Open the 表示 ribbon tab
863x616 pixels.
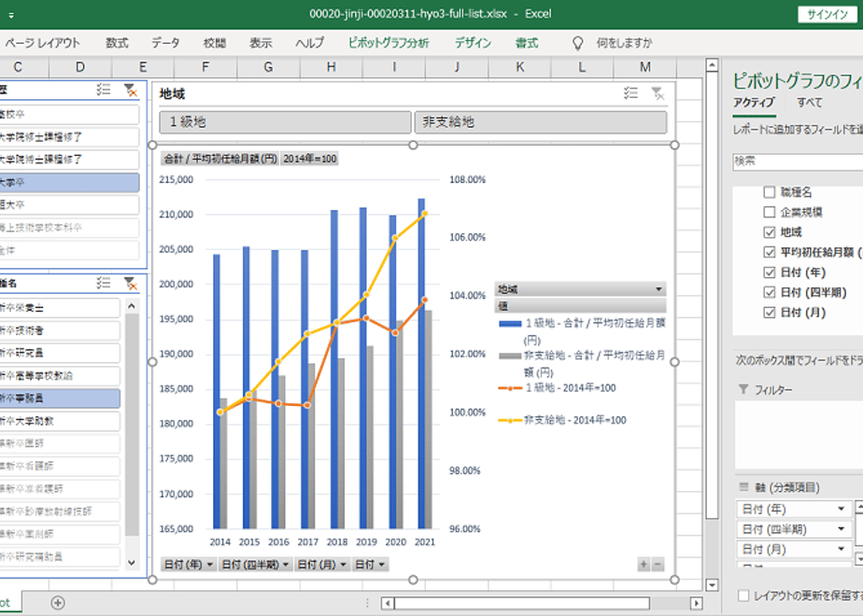tap(261, 43)
